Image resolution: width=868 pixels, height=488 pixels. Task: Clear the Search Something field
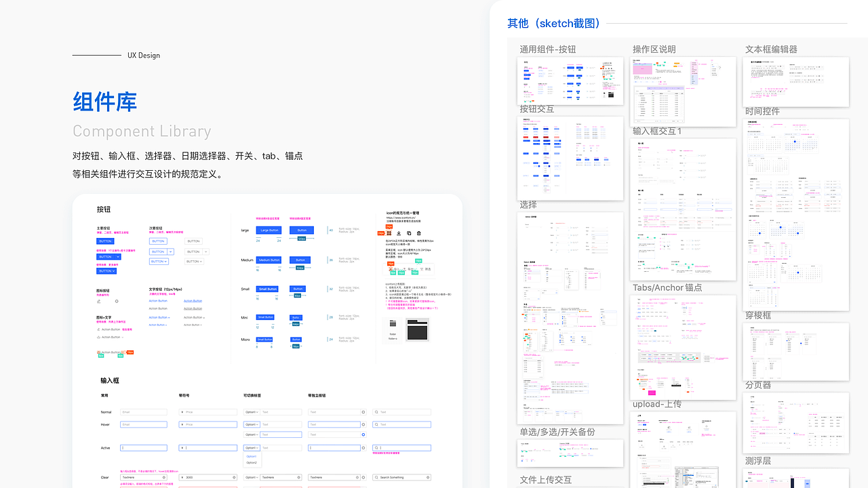pyautogui.click(x=428, y=477)
